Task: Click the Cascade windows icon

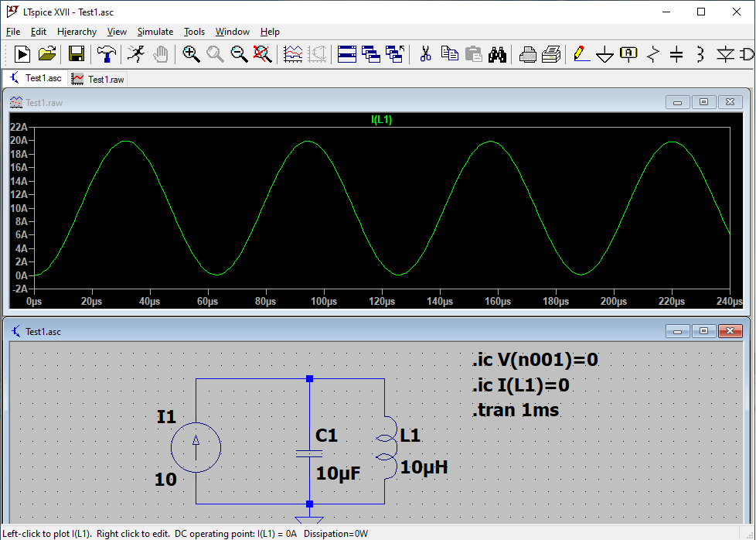Action: point(371,54)
